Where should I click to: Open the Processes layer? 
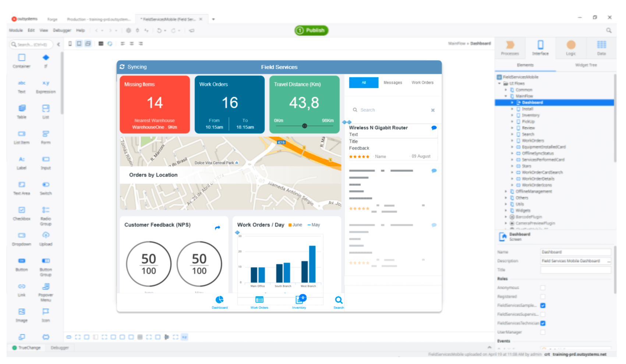pos(510,48)
